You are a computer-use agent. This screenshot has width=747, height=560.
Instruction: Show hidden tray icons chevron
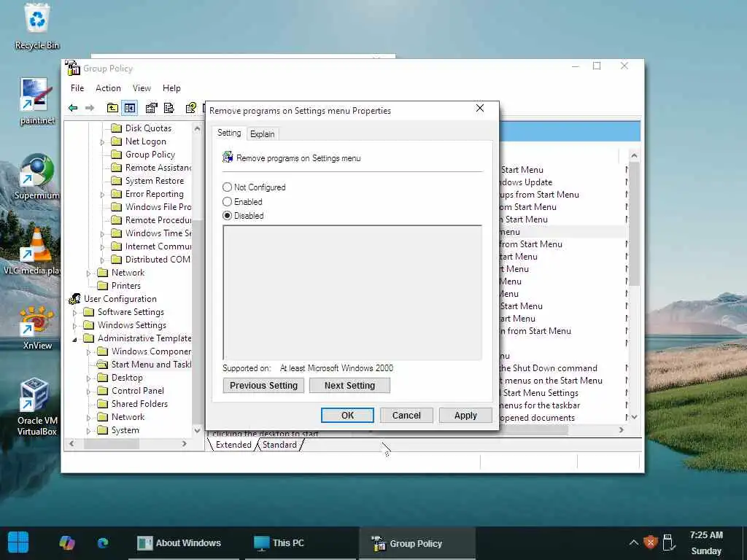633,542
